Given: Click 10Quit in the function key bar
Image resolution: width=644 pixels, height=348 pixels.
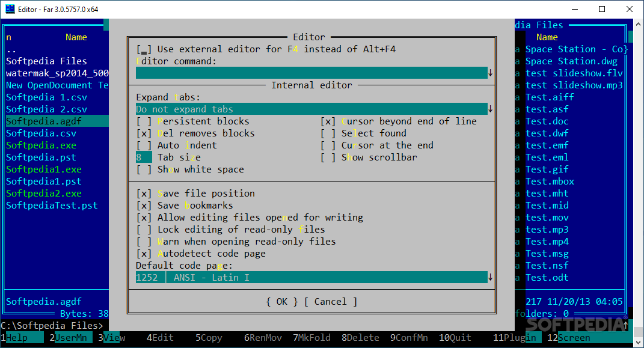Looking at the screenshot, I should click(x=455, y=338).
